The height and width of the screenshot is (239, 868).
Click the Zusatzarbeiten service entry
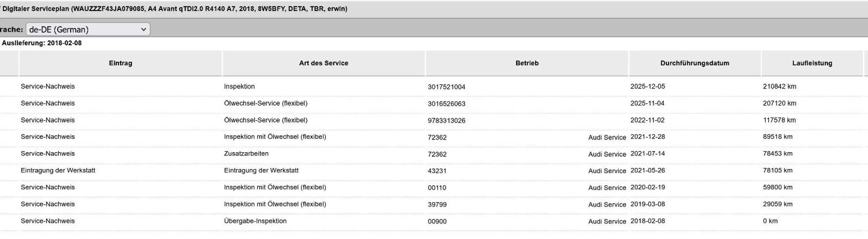[246, 153]
